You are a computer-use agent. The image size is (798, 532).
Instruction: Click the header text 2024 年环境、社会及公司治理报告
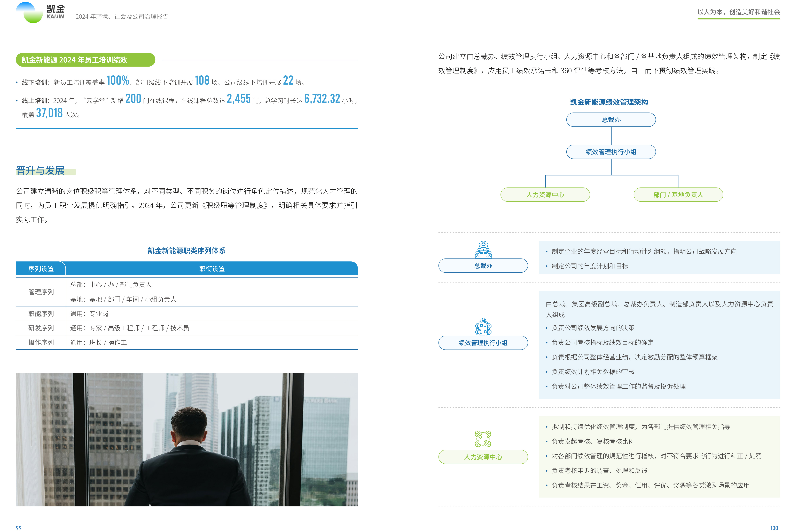[122, 17]
